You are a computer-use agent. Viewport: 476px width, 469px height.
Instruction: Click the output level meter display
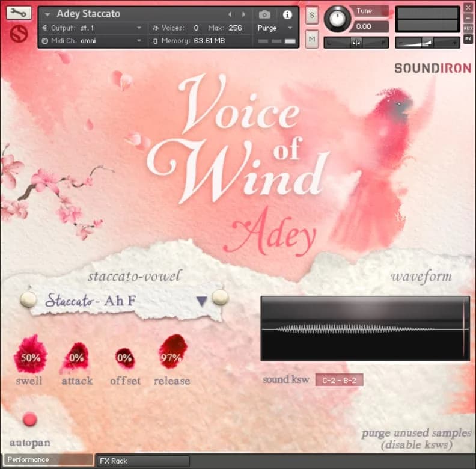click(427, 19)
